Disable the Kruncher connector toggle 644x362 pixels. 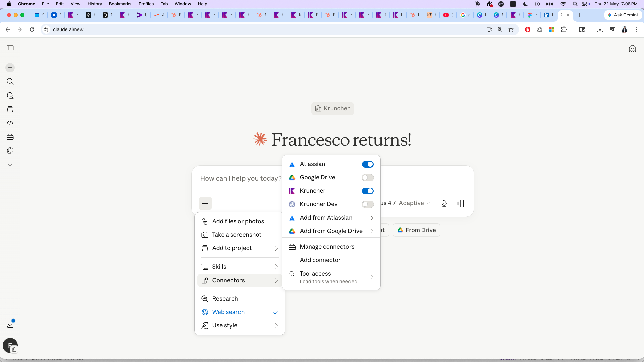(368, 191)
